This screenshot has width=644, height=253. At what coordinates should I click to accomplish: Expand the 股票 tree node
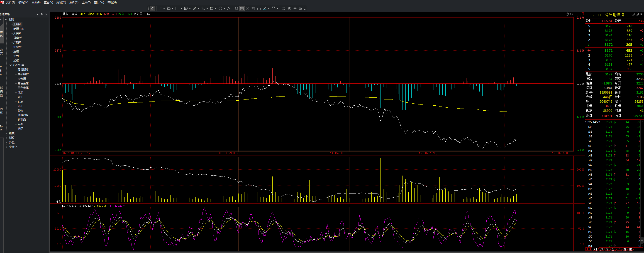pyautogui.click(x=6, y=133)
